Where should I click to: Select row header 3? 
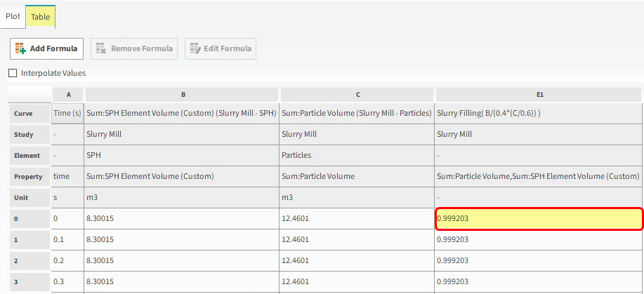(x=29, y=282)
